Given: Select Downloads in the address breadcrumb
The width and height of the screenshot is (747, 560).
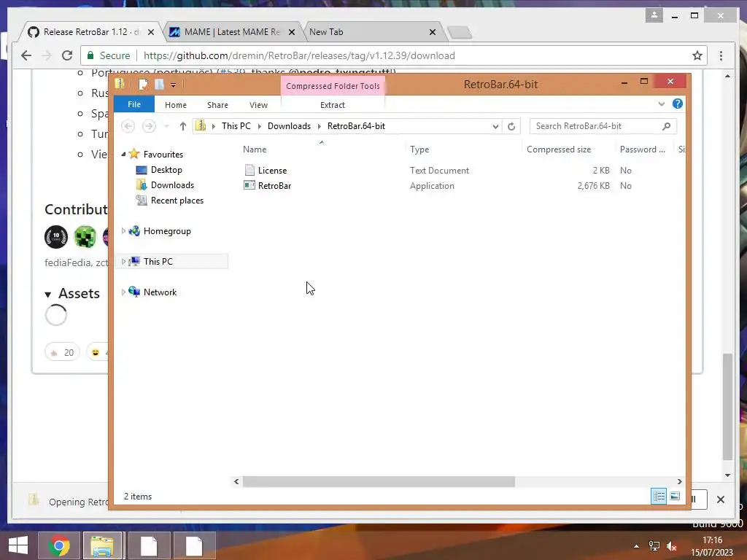Looking at the screenshot, I should [x=289, y=126].
